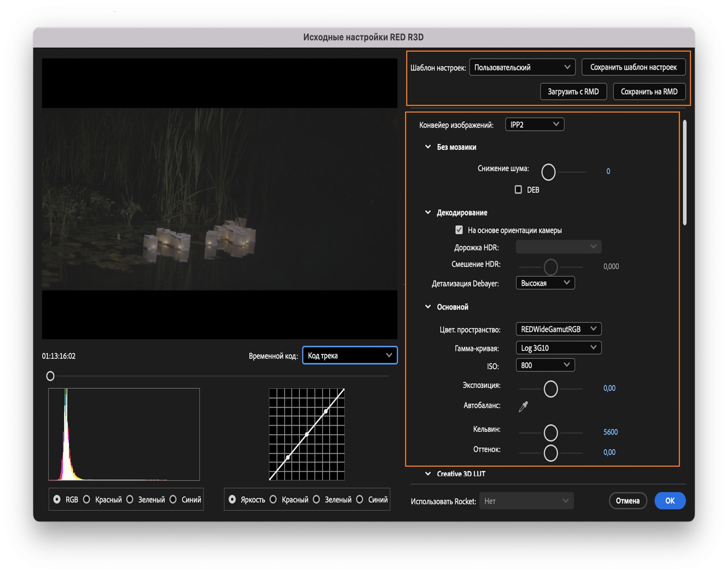Open the Шаблон настроек dropdown

pyautogui.click(x=522, y=67)
